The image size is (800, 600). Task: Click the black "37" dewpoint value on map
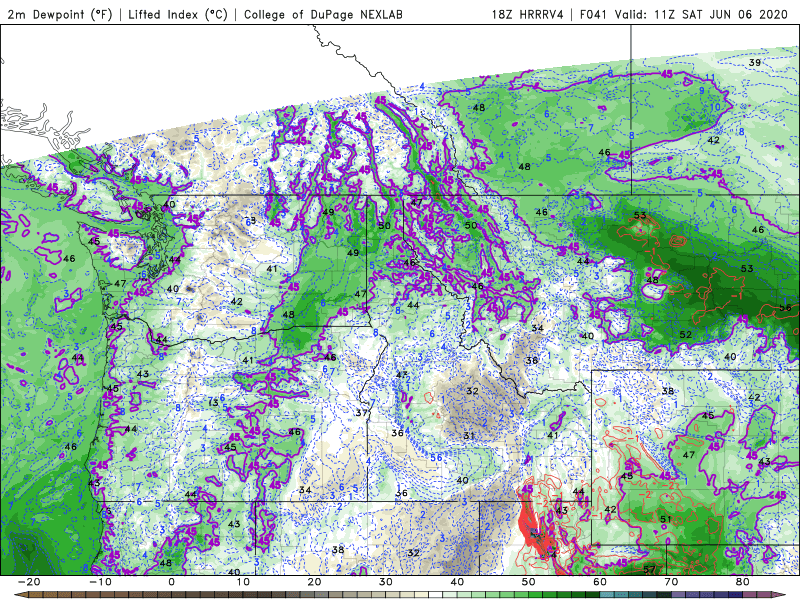361,413
